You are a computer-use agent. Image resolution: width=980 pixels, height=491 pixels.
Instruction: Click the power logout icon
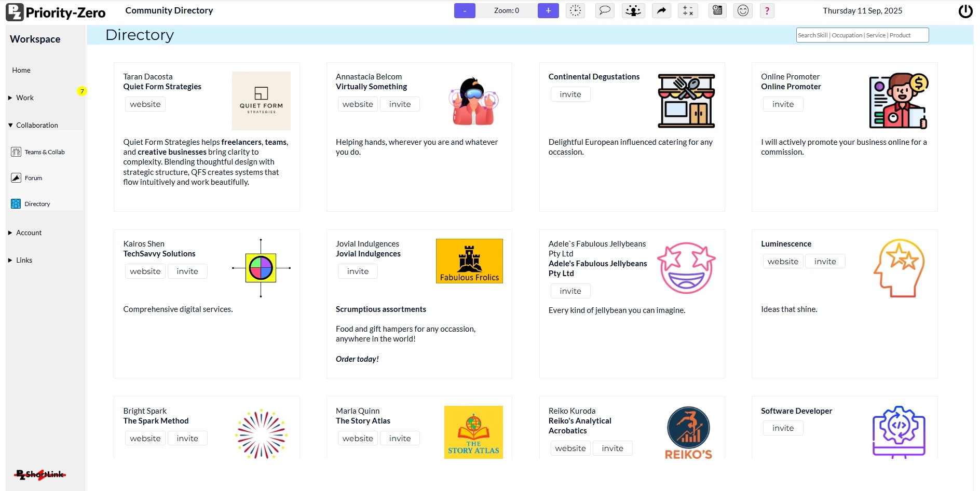(x=965, y=11)
